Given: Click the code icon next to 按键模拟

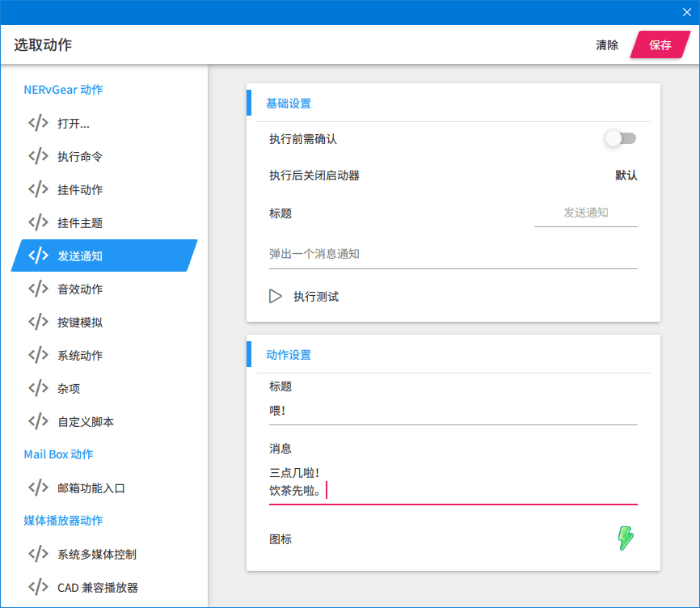Looking at the screenshot, I should coord(38,322).
